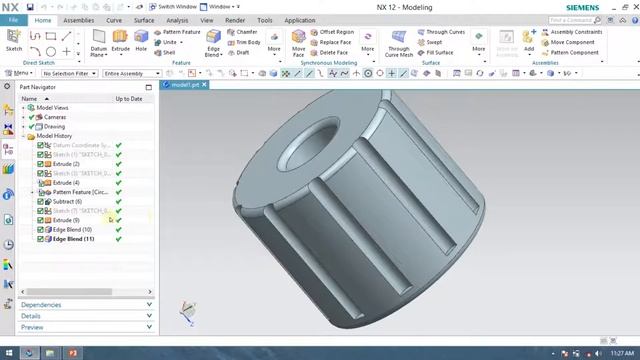Image resolution: width=640 pixels, height=360 pixels.
Task: Open More in the Surface group
Action: (478, 43)
